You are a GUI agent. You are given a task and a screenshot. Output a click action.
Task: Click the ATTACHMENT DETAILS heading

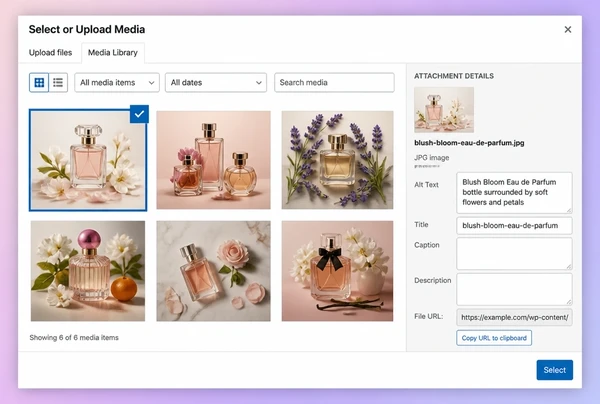[x=454, y=76]
